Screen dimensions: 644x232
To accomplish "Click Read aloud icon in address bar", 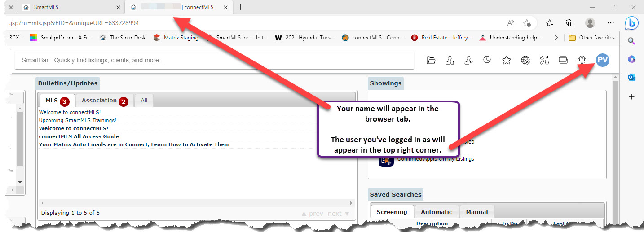I will coord(511,23).
